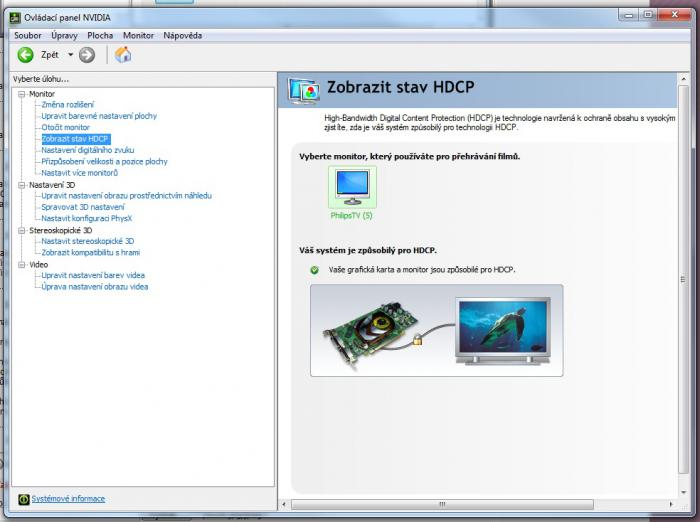Open the Nápověda menu

pyautogui.click(x=182, y=35)
